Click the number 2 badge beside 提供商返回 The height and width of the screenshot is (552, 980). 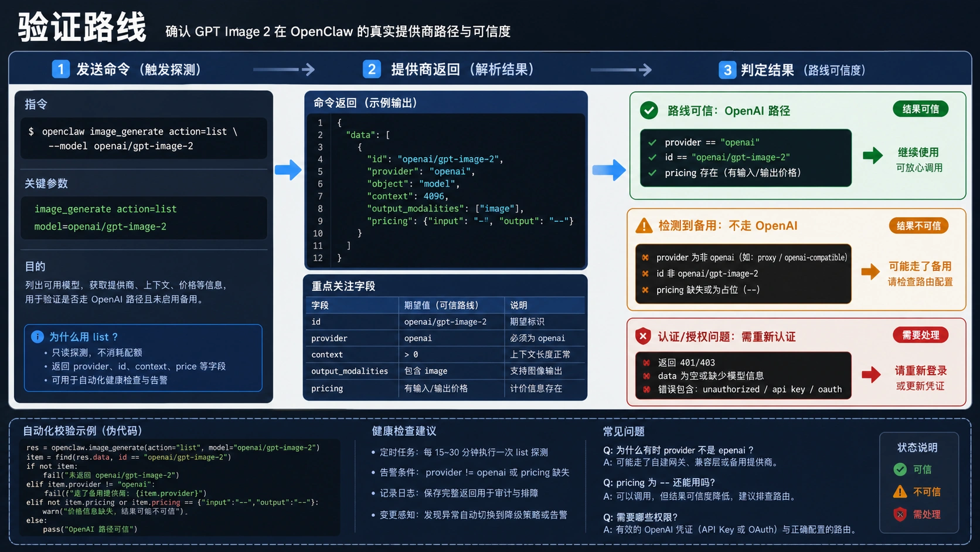(x=372, y=69)
